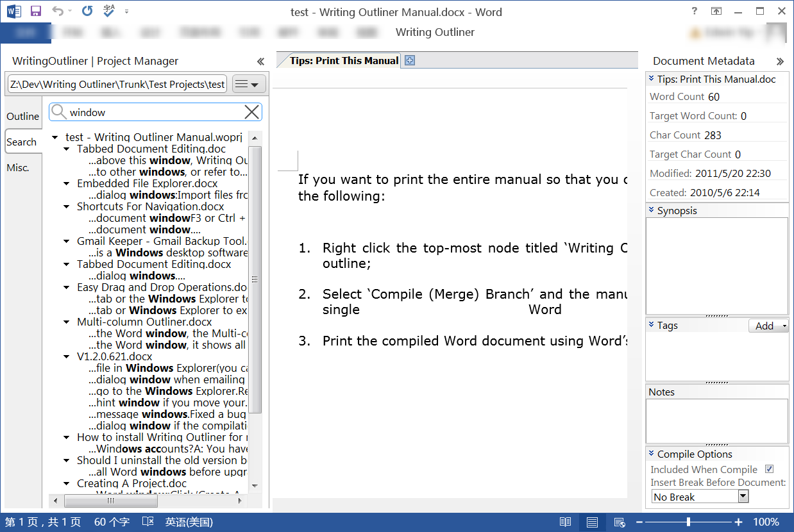Clear the search text with the X icon
The image size is (794, 532).
click(x=252, y=112)
